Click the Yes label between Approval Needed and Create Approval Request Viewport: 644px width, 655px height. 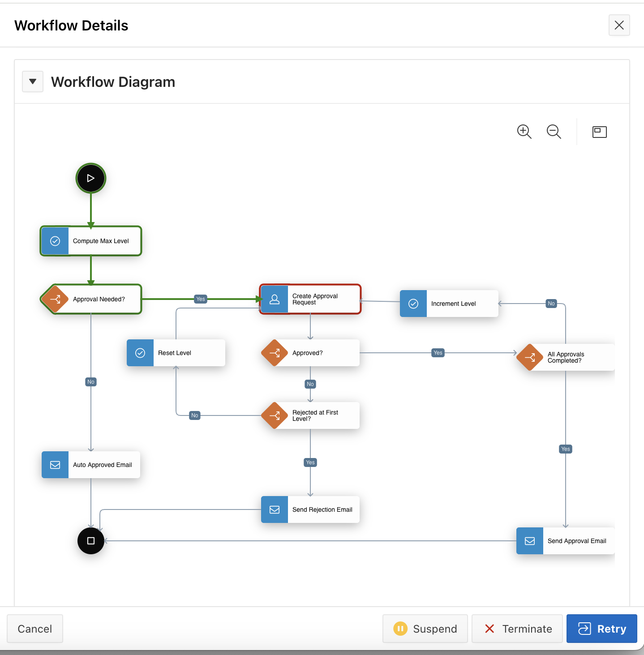point(200,299)
